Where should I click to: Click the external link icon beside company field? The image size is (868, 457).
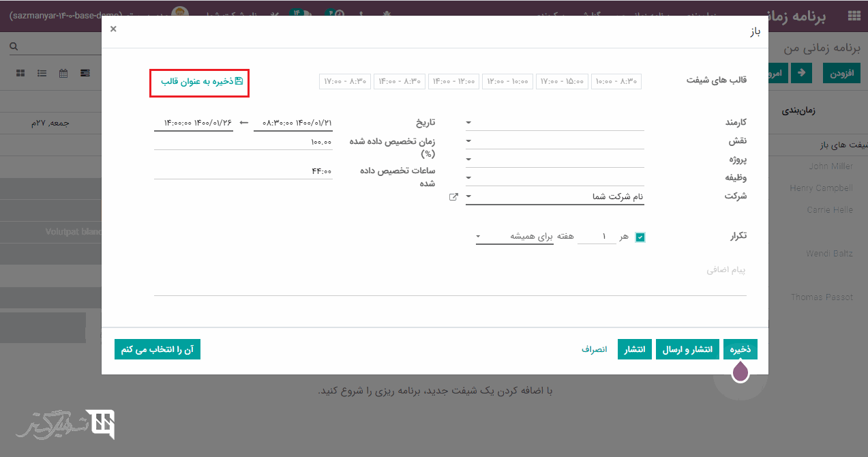[453, 197]
